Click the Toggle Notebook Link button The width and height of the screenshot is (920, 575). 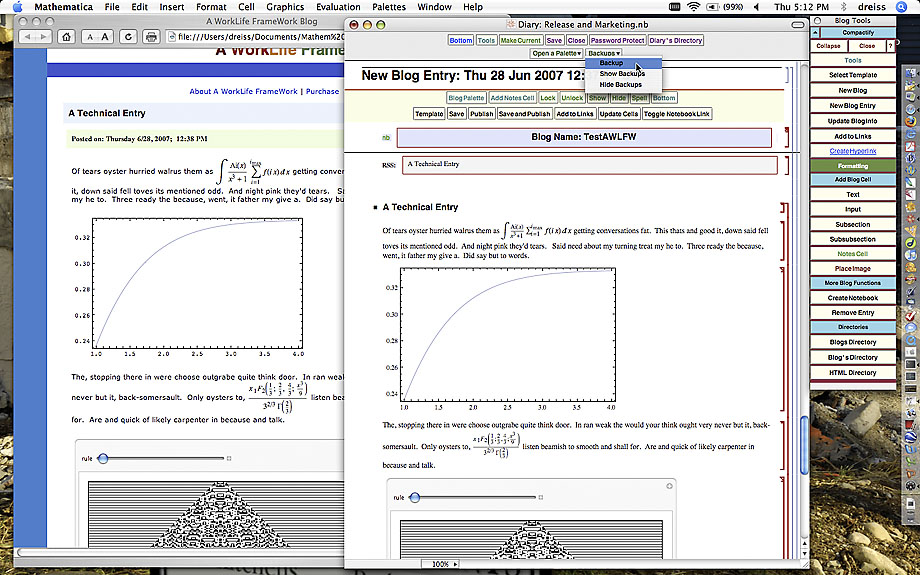pyautogui.click(x=677, y=114)
